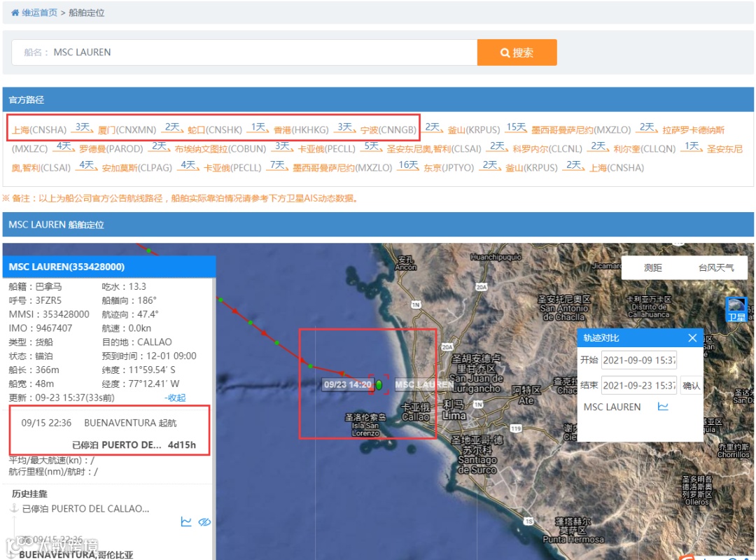The width and height of the screenshot is (756, 560).
Task: Select 东京(JPTYO) port in route
Action: pyautogui.click(x=449, y=167)
